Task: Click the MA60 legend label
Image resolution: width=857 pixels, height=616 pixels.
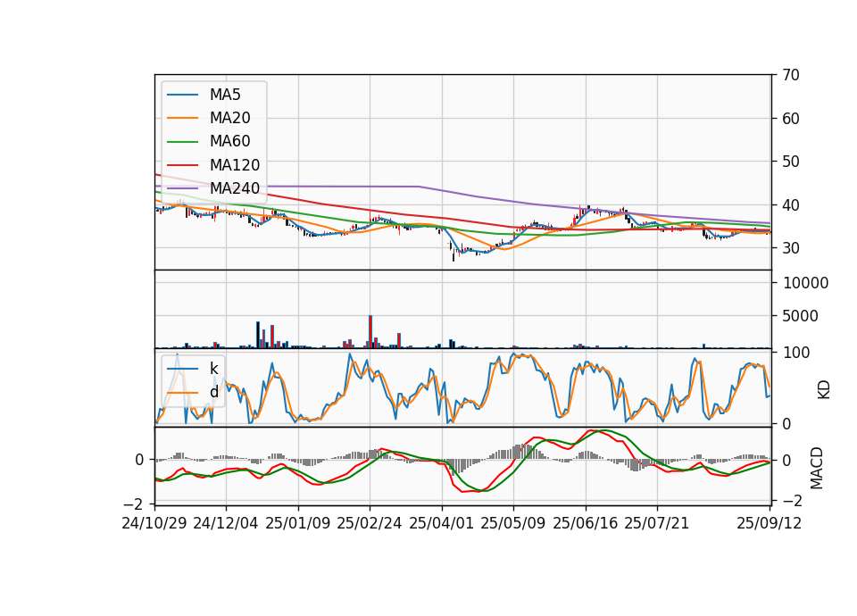Action: [x=229, y=142]
